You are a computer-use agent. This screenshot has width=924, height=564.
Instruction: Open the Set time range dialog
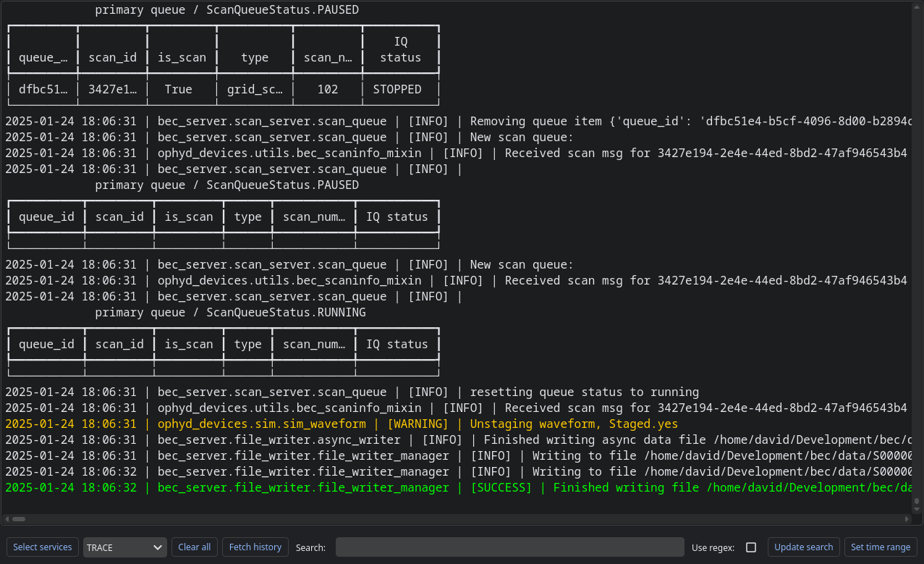(x=881, y=547)
